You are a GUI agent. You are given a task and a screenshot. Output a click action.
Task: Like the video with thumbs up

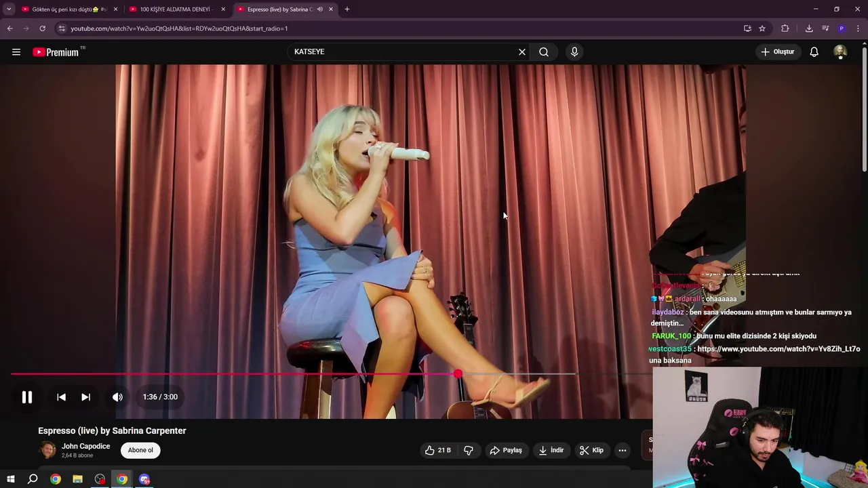tap(437, 450)
